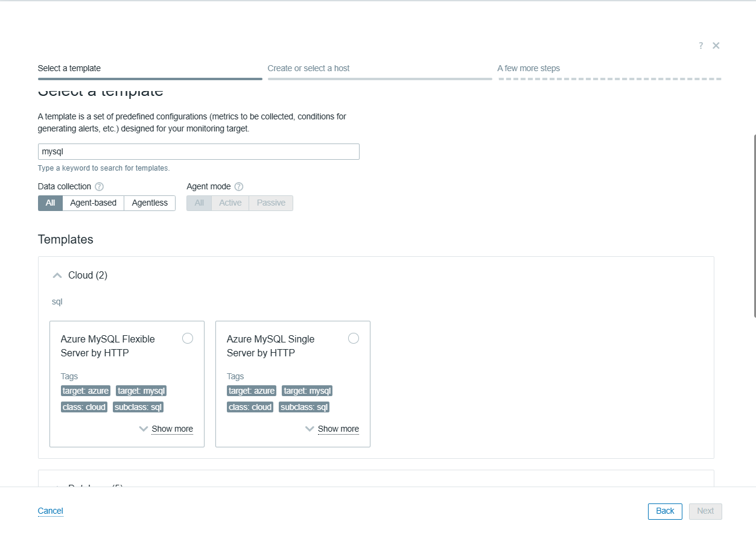The image size is (756, 536).
Task: Click target: azure tag on Single Server card
Action: pyautogui.click(x=252, y=391)
